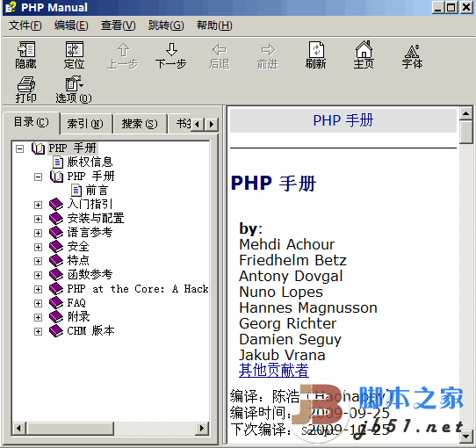Open the 其他贡献者 link
The image size is (476, 448).
pos(274,371)
